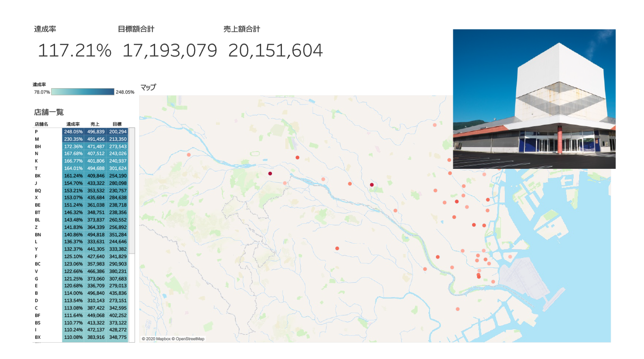This screenshot has height=359, width=644.
Task: Click store M's 230.35% achievement cell
Action: pos(73,139)
